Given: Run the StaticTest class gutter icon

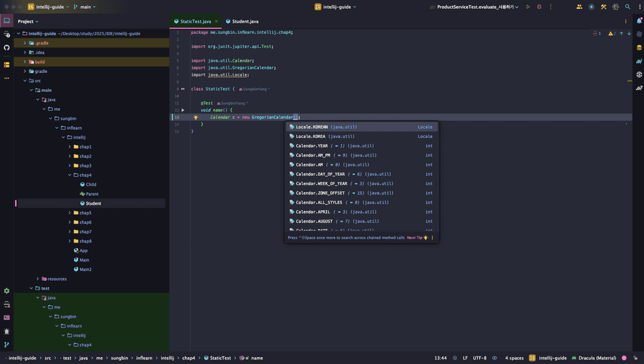Looking at the screenshot, I should click(183, 89).
